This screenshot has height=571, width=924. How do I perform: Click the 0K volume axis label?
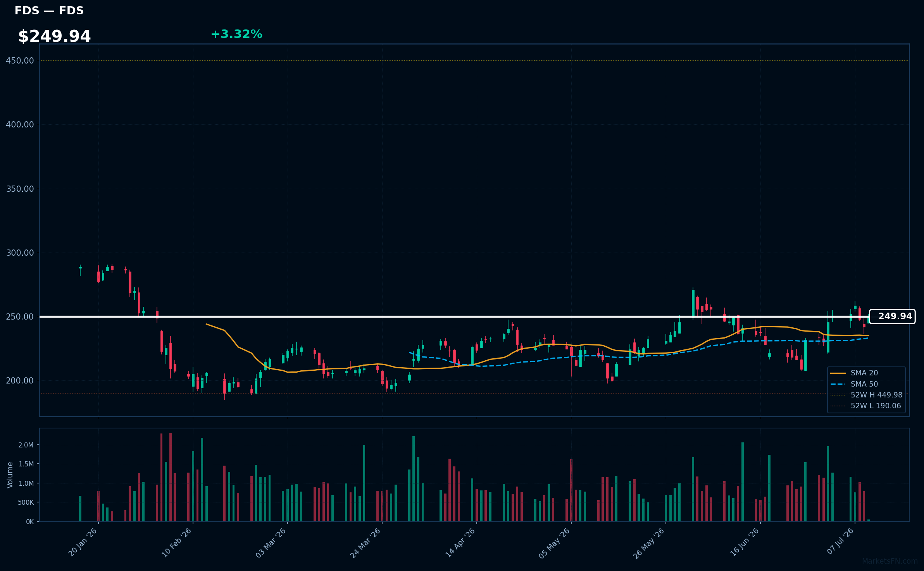[30, 522]
